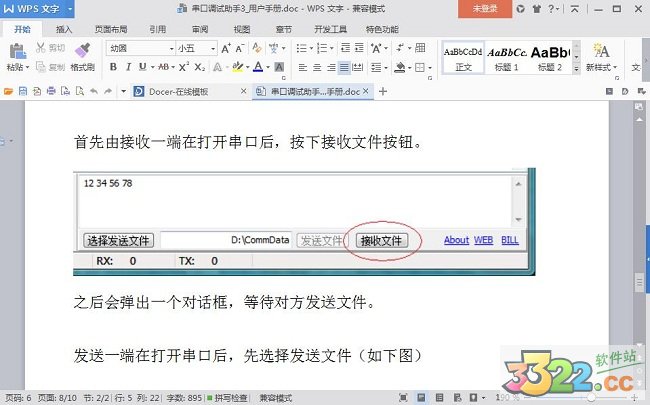
Task: Switch to 审阅 ribbon tab
Action: (200, 29)
